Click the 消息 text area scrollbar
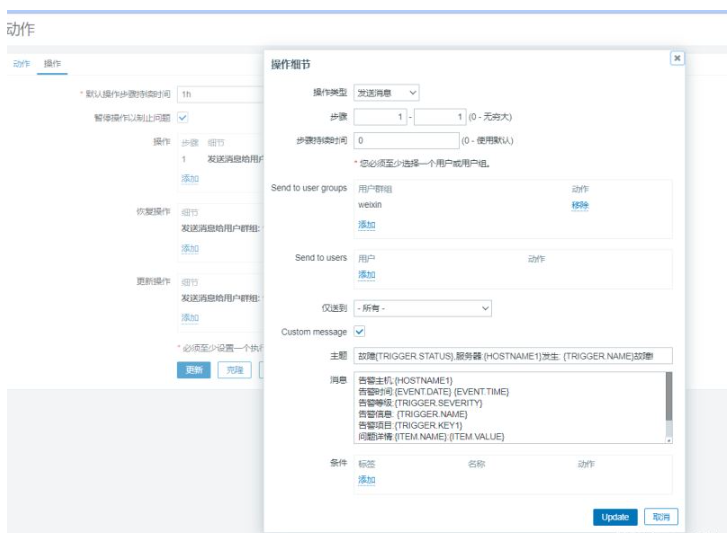The height and width of the screenshot is (533, 728). click(x=669, y=396)
